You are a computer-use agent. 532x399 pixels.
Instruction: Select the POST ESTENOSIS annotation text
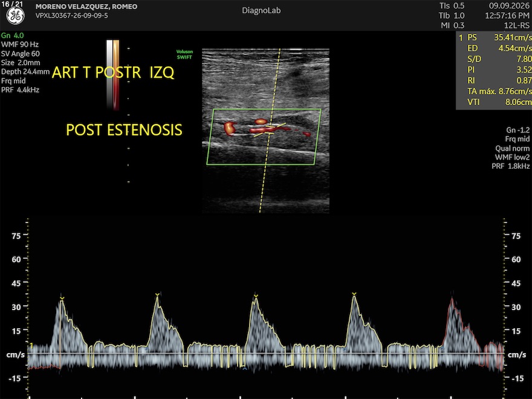pyautogui.click(x=124, y=130)
